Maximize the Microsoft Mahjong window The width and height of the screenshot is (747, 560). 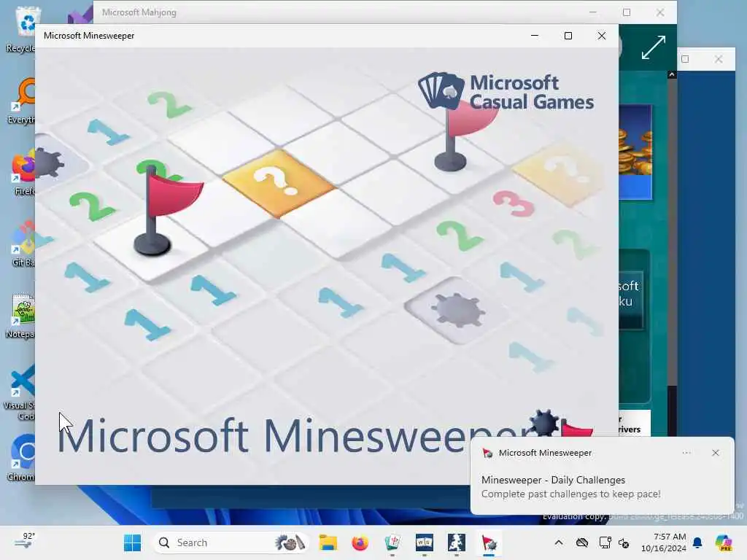[x=627, y=12]
